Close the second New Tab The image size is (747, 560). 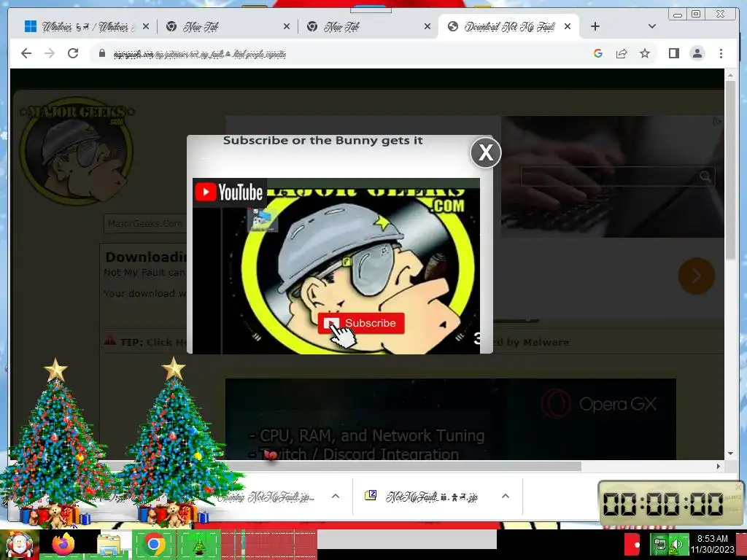click(x=427, y=27)
